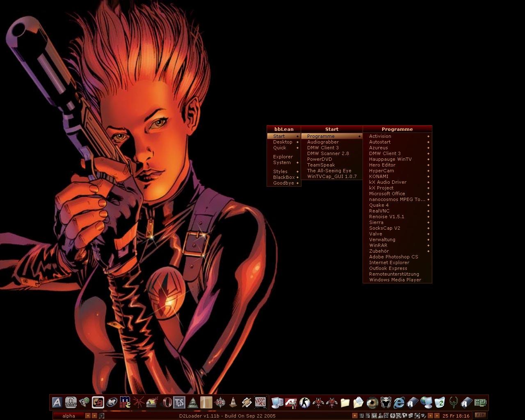Expand Azureus folder arrow
Viewport: 525px width, 420px height.
click(x=428, y=148)
